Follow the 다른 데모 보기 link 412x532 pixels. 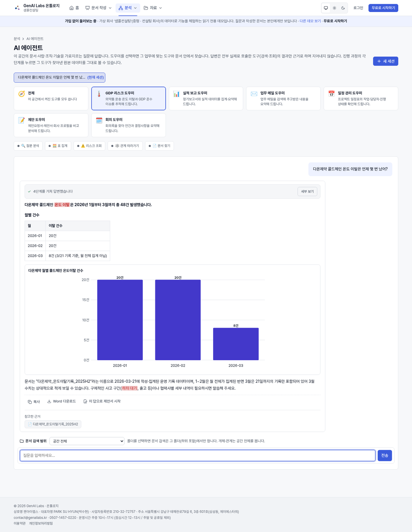click(x=310, y=21)
